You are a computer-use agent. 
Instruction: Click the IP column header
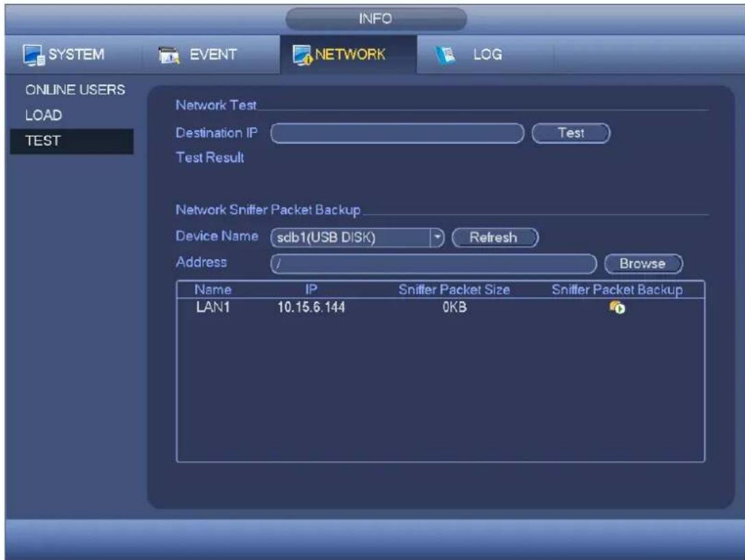tap(311, 290)
